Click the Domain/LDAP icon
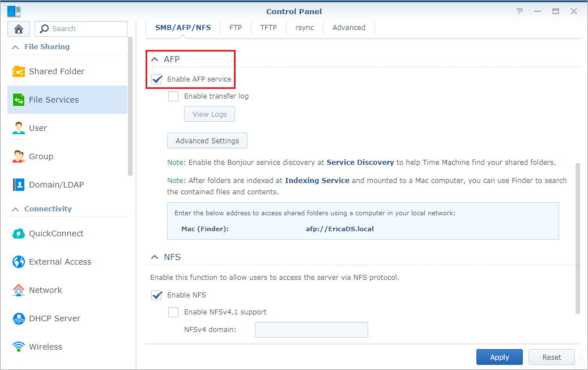Image resolution: width=588 pixels, height=370 pixels. (x=18, y=185)
